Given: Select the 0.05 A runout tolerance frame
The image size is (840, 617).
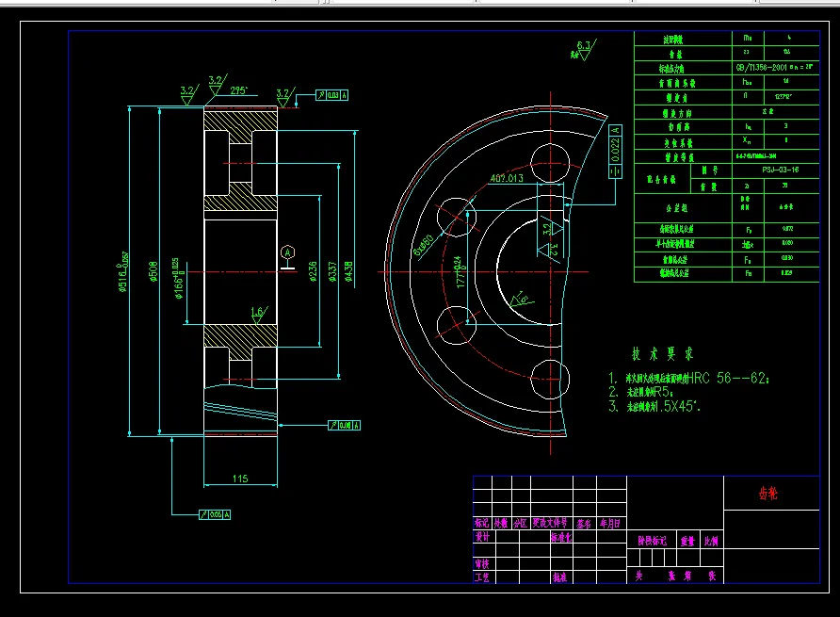Looking at the screenshot, I should [215, 514].
